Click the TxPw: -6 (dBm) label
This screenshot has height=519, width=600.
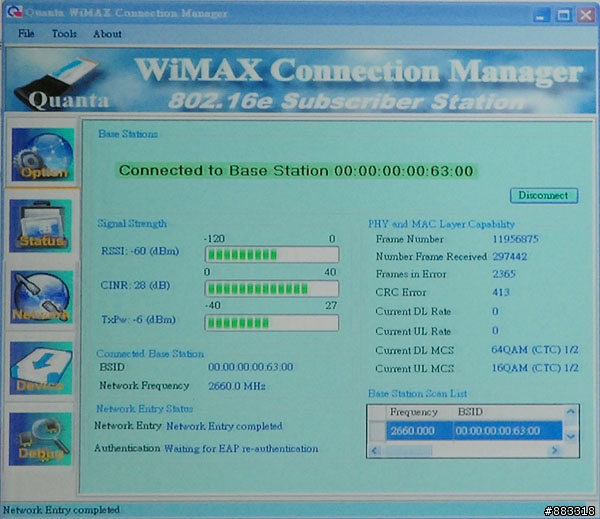coord(139,320)
